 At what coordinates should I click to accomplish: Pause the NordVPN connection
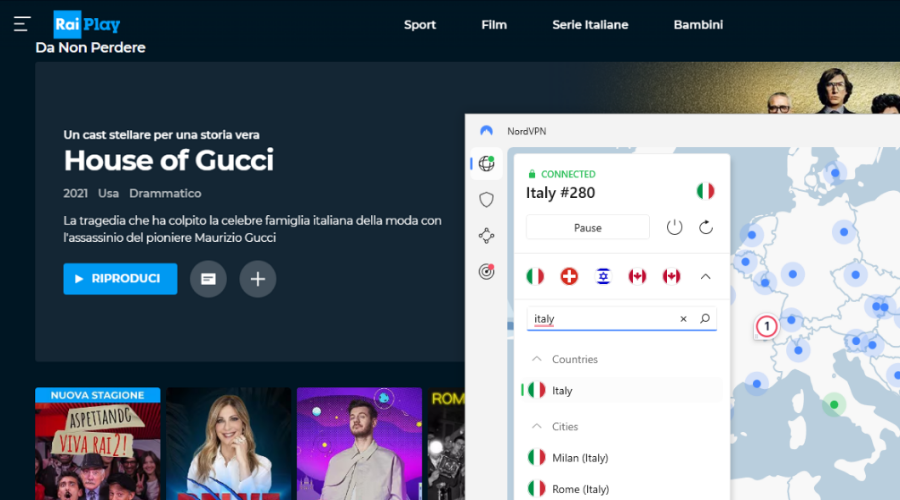tap(588, 227)
